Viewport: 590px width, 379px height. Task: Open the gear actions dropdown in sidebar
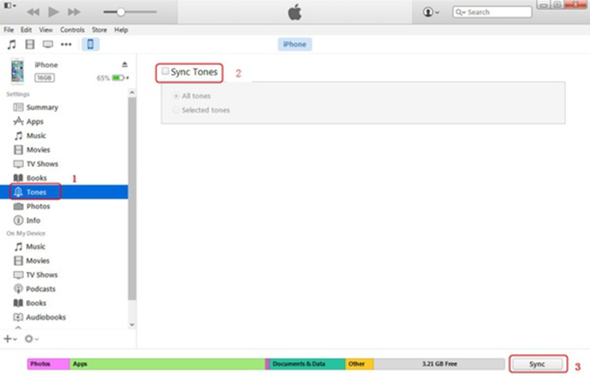tap(32, 339)
